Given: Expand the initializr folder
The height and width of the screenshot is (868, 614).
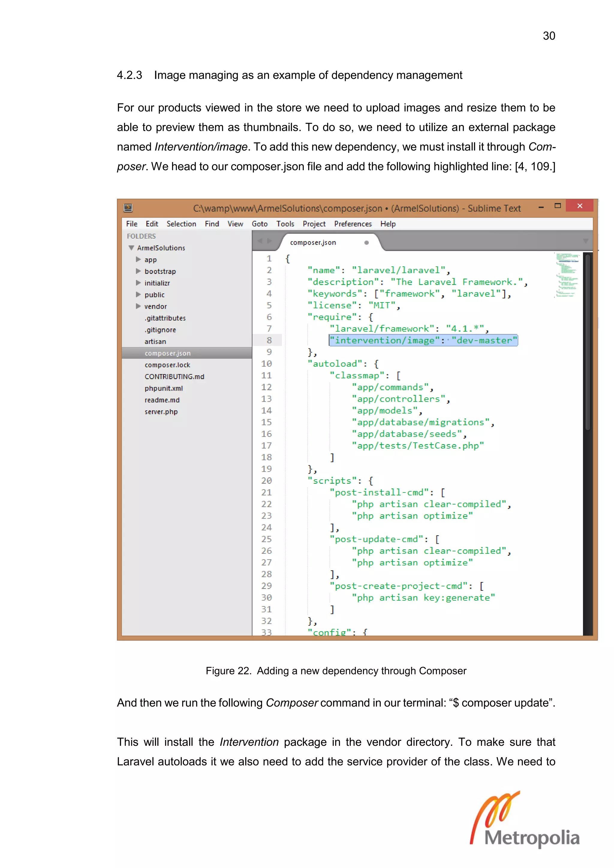Looking at the screenshot, I should (x=139, y=283).
